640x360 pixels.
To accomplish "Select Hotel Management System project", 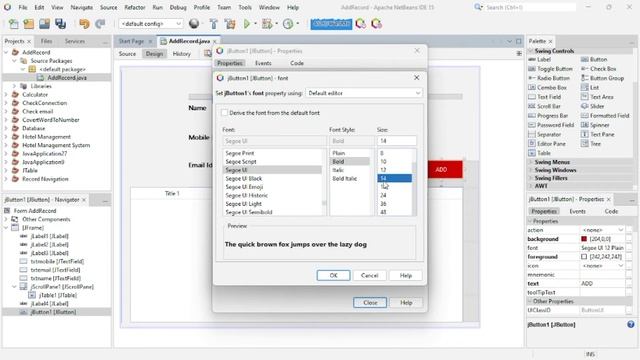I will pyautogui.click(x=56, y=145).
